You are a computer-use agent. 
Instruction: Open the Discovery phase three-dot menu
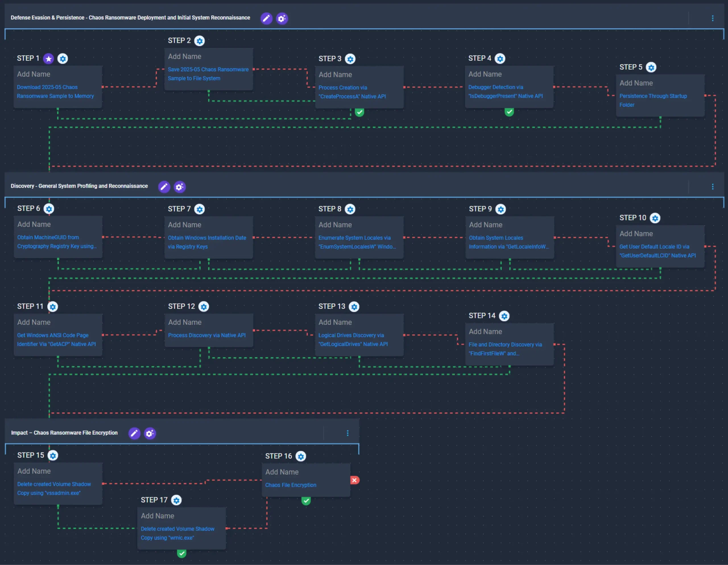pos(713,187)
